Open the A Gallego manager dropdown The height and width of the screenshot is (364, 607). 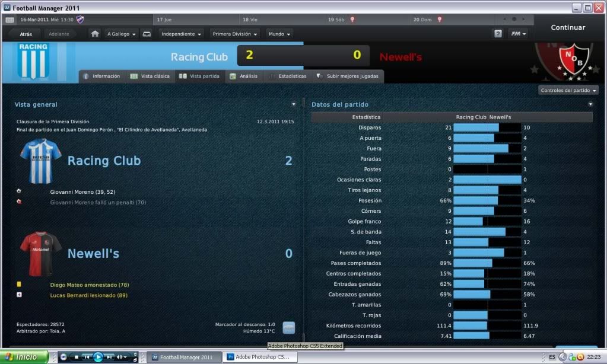tap(121, 34)
